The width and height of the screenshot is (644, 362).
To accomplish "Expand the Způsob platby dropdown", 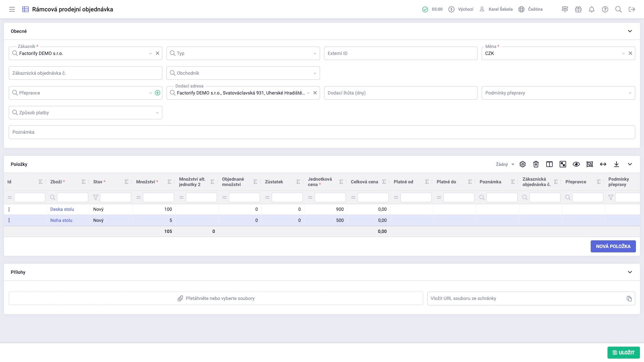I will pyautogui.click(x=157, y=113).
